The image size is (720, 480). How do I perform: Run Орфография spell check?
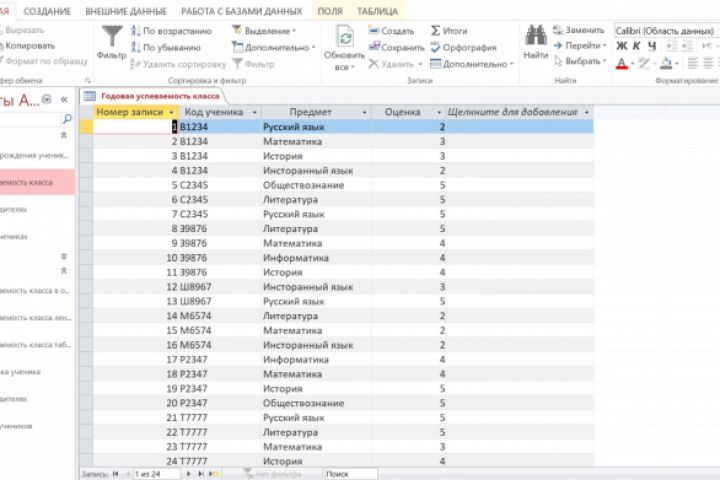coord(463,47)
